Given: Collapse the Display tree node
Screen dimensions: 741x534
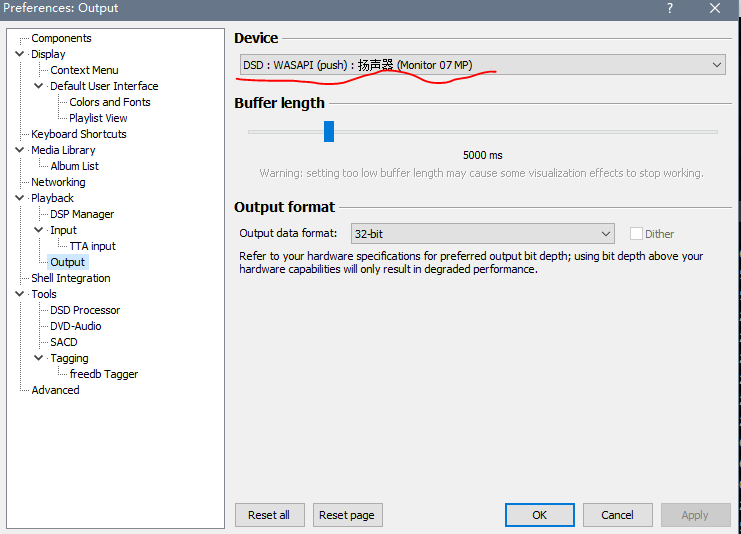Looking at the screenshot, I should point(20,54).
